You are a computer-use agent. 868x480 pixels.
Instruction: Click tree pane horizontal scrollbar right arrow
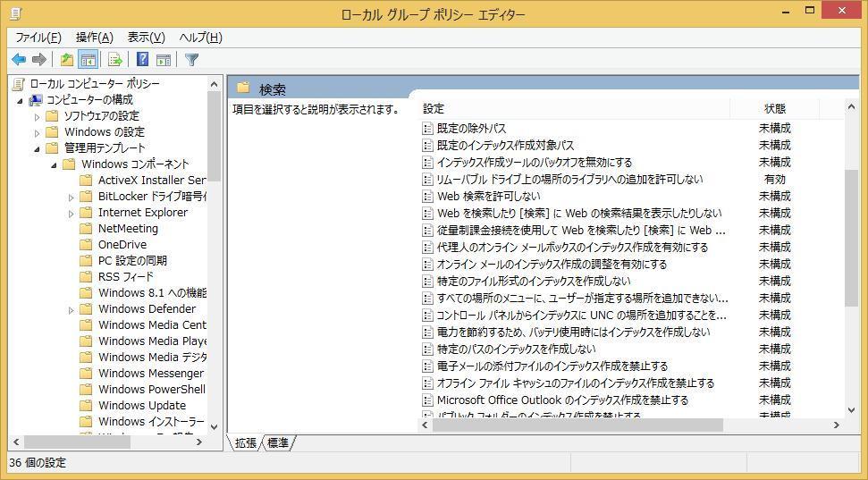click(199, 442)
